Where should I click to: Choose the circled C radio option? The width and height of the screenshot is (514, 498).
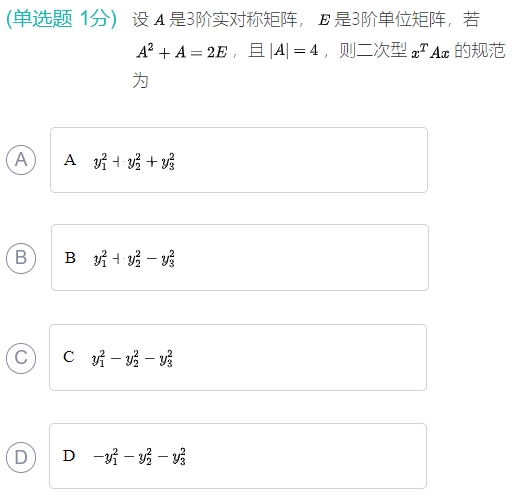click(x=21, y=358)
